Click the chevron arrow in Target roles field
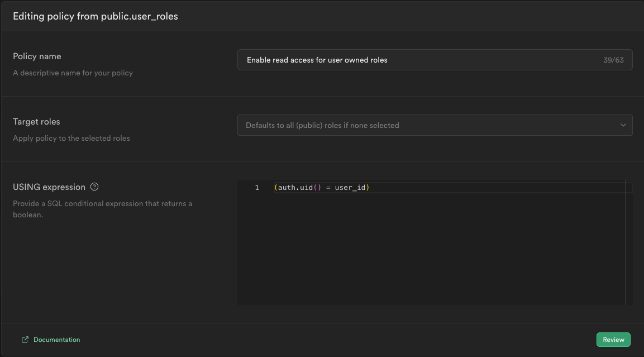The height and width of the screenshot is (357, 644). click(x=623, y=125)
